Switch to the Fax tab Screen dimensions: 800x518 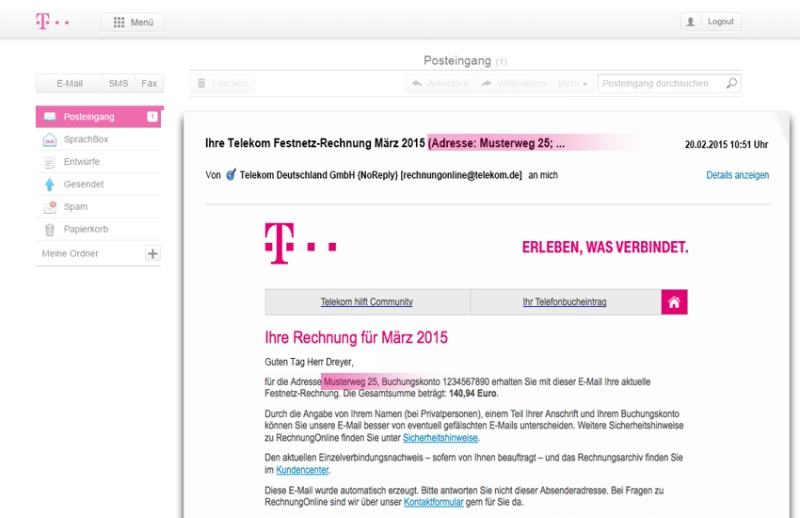pyautogui.click(x=149, y=83)
